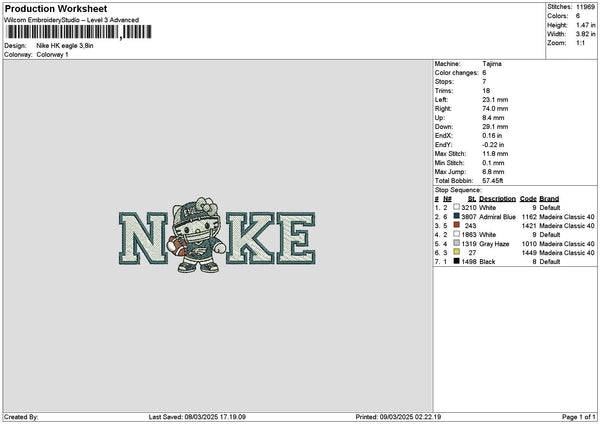Click the NIKE embroidery design preview
Viewport: 600px width, 424px height.
217,235
